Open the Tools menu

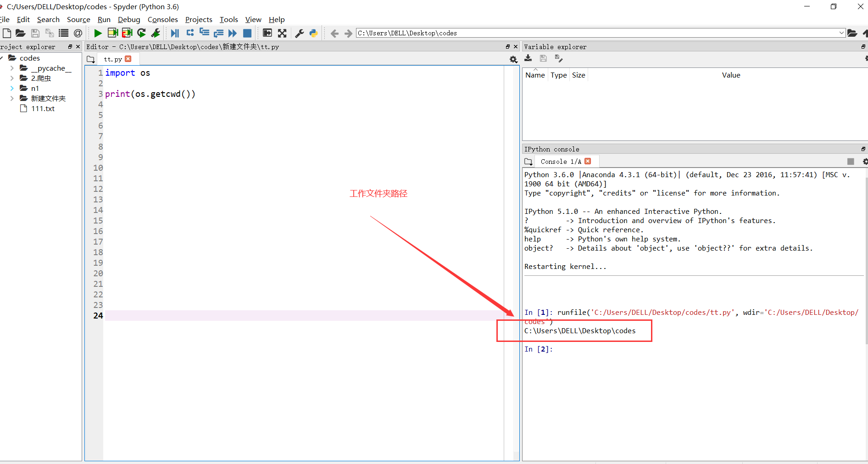click(228, 19)
